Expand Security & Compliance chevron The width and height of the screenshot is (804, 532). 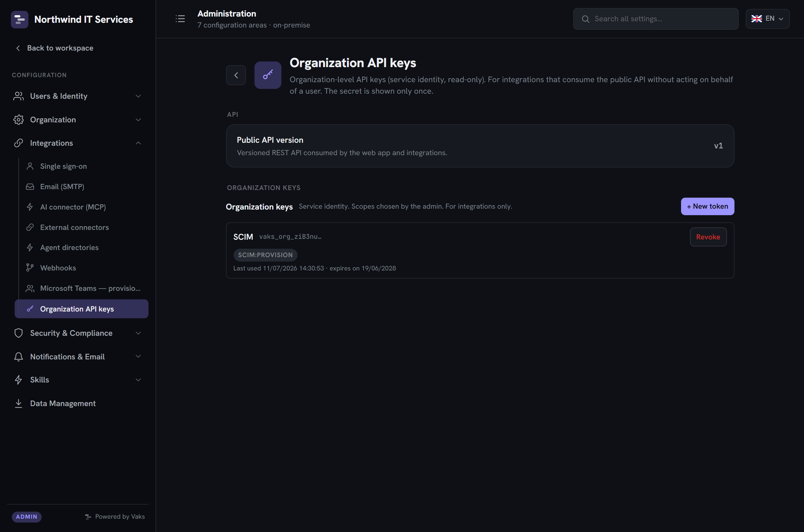[138, 333]
